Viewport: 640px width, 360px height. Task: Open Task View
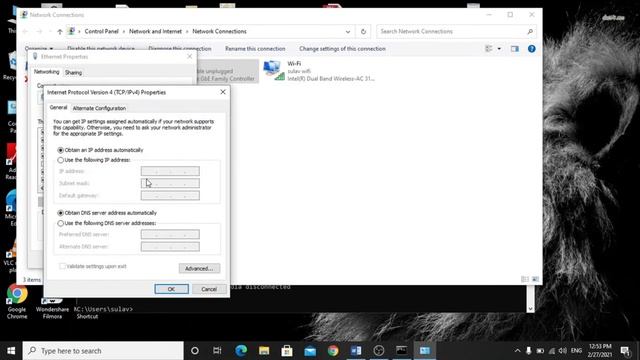217,351
